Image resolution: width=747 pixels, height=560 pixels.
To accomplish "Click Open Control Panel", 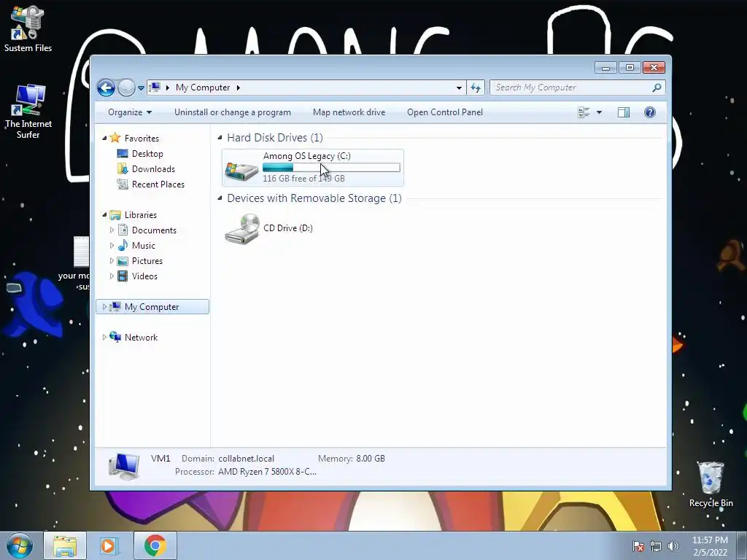I will pos(445,112).
